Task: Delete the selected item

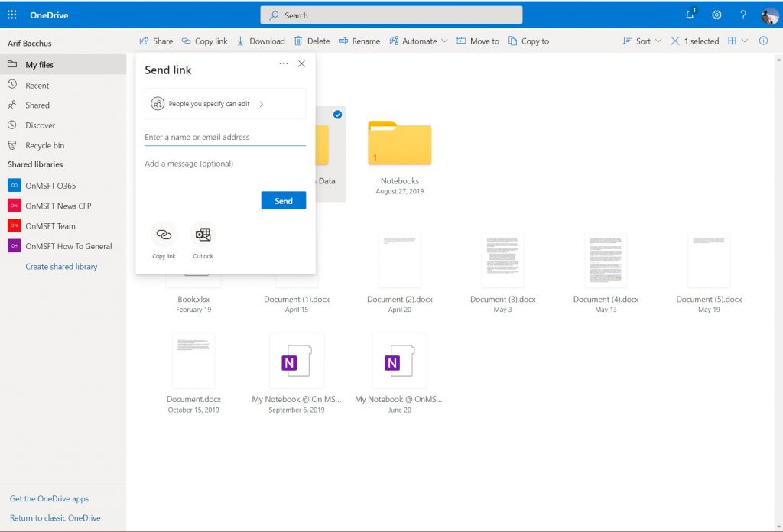Action: (312, 41)
